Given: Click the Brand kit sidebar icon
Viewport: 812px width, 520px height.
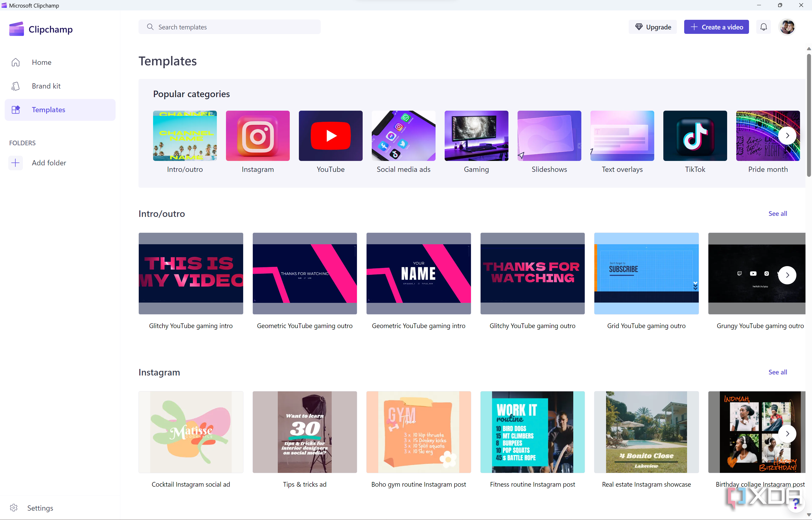Looking at the screenshot, I should (x=16, y=86).
